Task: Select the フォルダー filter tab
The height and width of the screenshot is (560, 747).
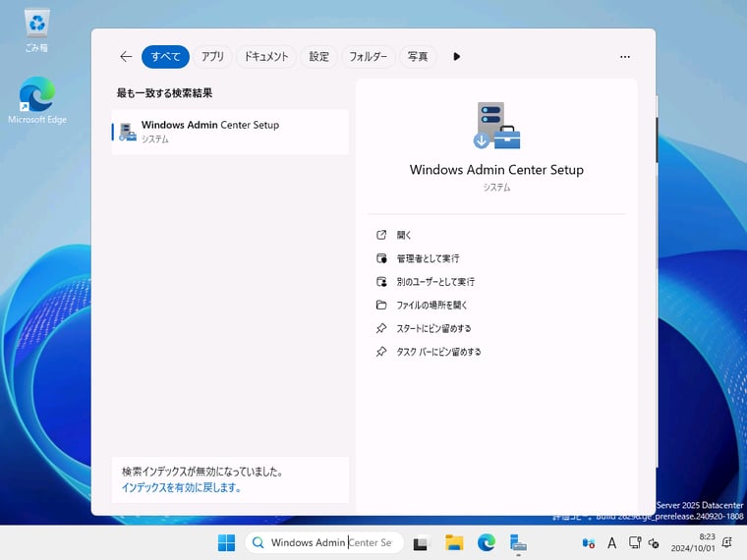Action: coord(369,57)
